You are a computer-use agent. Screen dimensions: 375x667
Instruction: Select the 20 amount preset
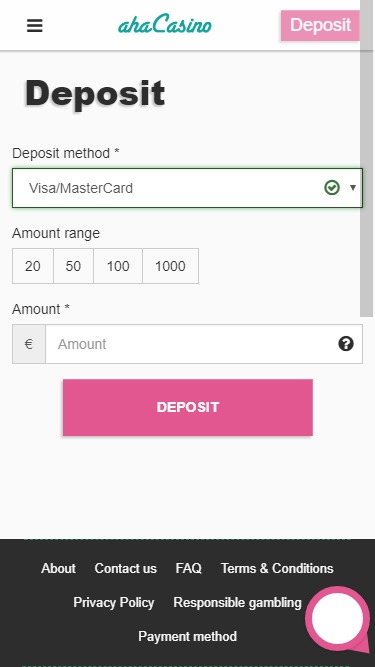[x=33, y=266]
